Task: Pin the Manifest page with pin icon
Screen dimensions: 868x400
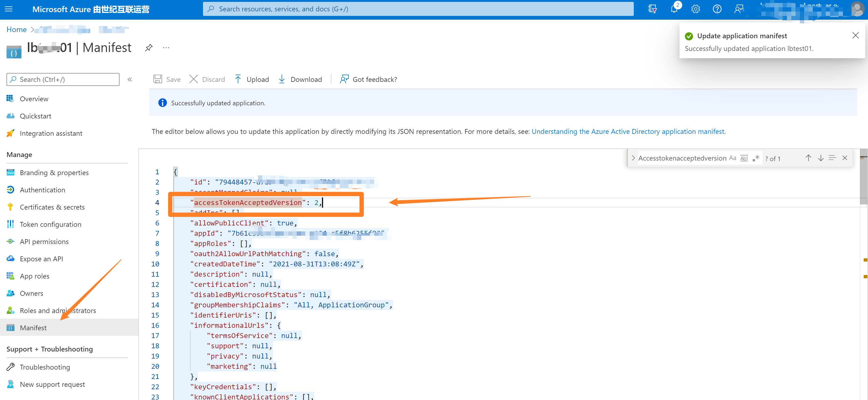Action: [x=149, y=48]
